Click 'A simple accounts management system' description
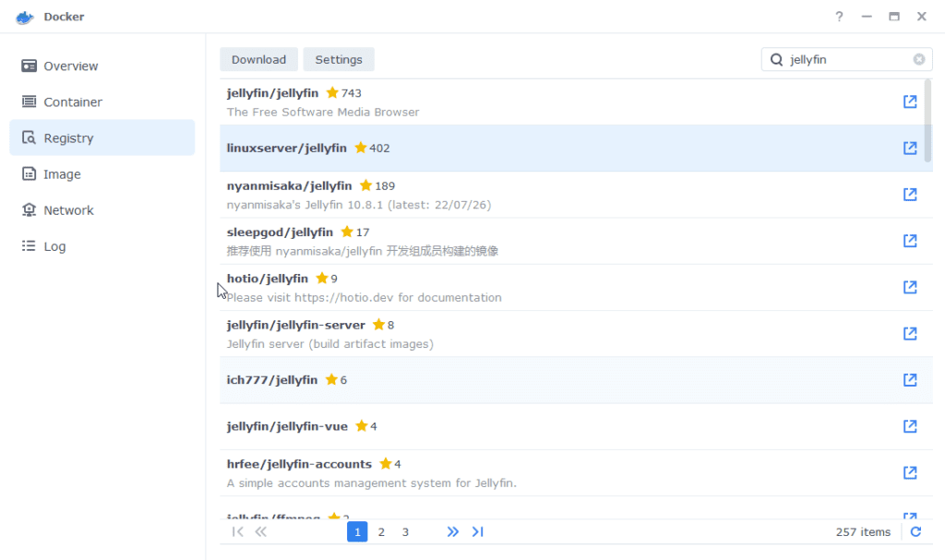Viewport: 945px width, 560px height. [371, 483]
